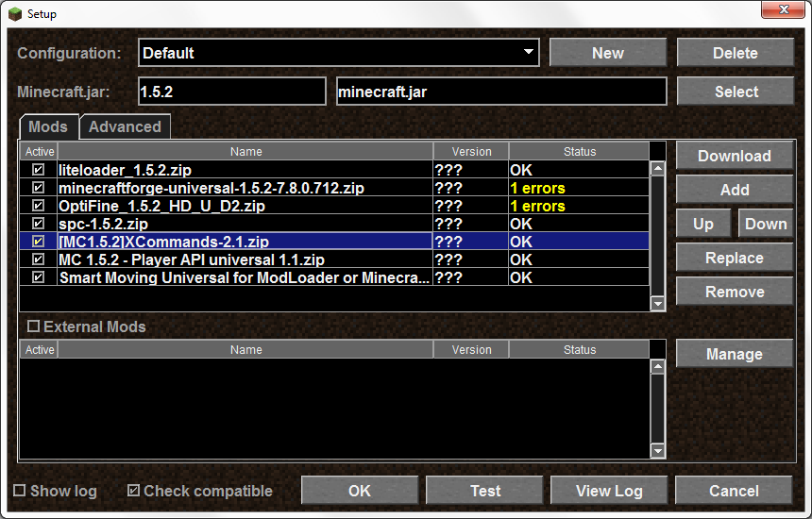This screenshot has height=519, width=812.
Task: Click OK status of liteloader row
Action: click(521, 170)
